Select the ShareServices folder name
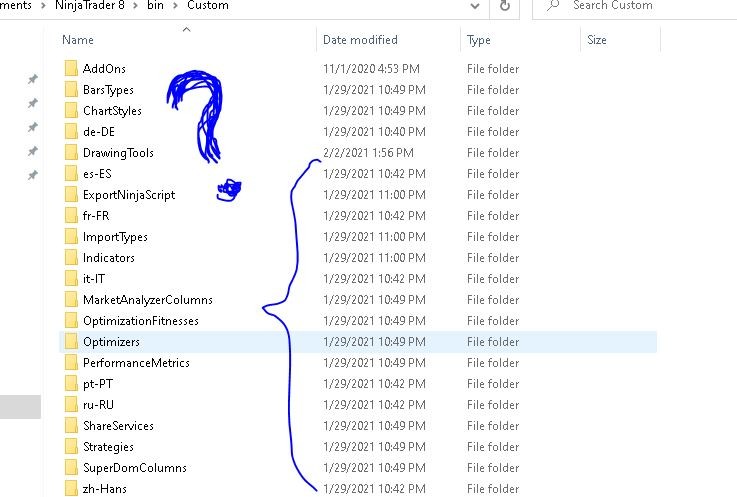The width and height of the screenshot is (737, 497). point(118,426)
